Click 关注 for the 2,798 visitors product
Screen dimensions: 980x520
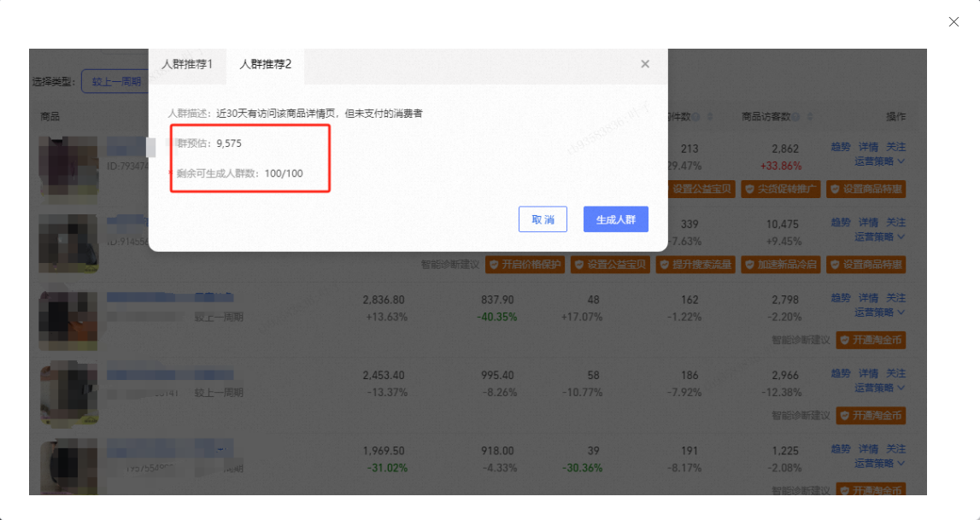pyautogui.click(x=895, y=298)
